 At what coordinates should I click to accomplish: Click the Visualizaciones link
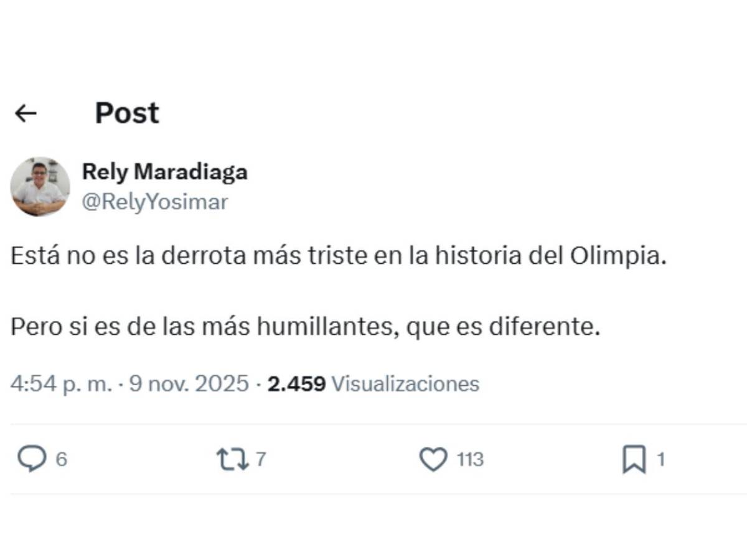click(x=405, y=384)
